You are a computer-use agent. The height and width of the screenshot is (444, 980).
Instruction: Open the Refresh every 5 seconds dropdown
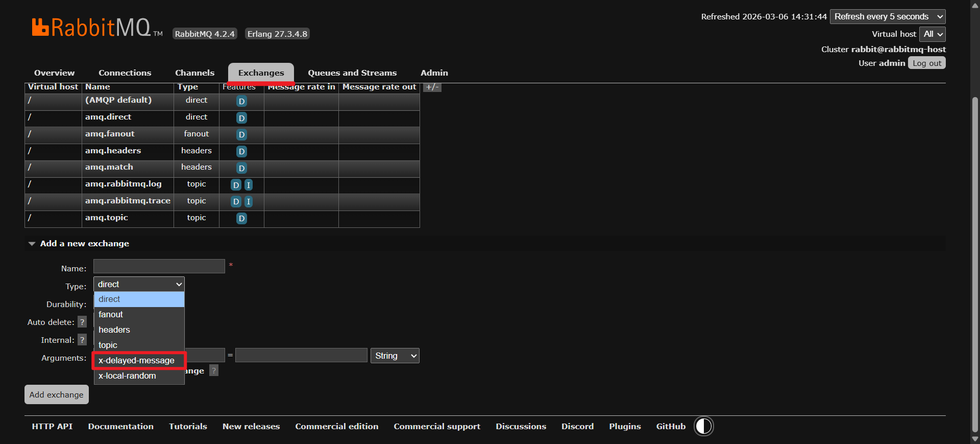click(888, 17)
